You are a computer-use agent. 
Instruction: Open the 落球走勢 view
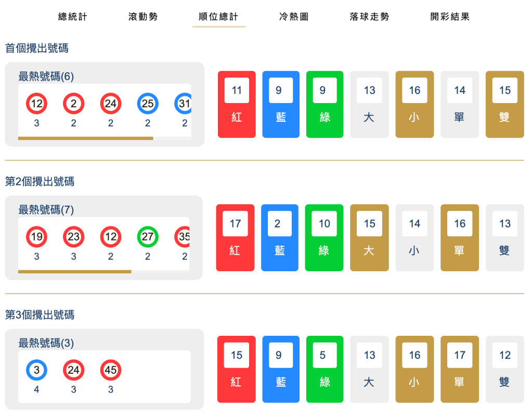pyautogui.click(x=369, y=16)
